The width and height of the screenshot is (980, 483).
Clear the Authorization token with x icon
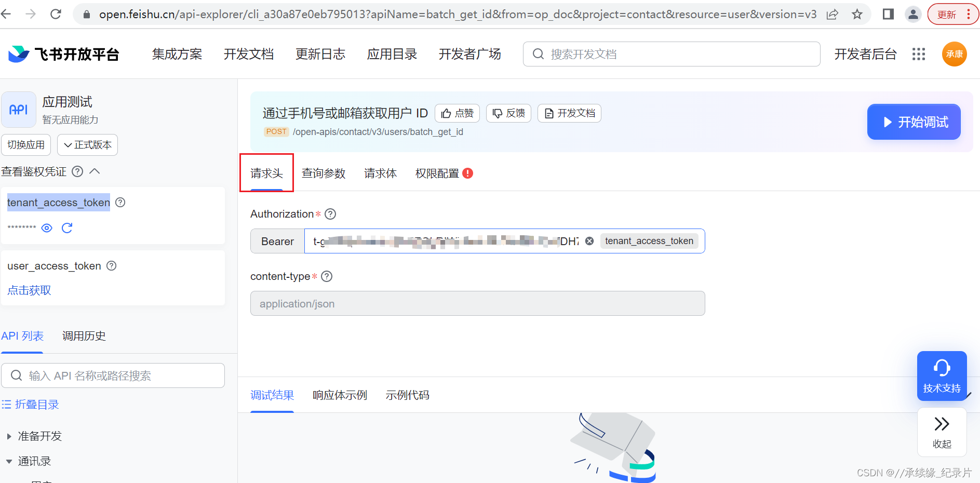pyautogui.click(x=589, y=241)
